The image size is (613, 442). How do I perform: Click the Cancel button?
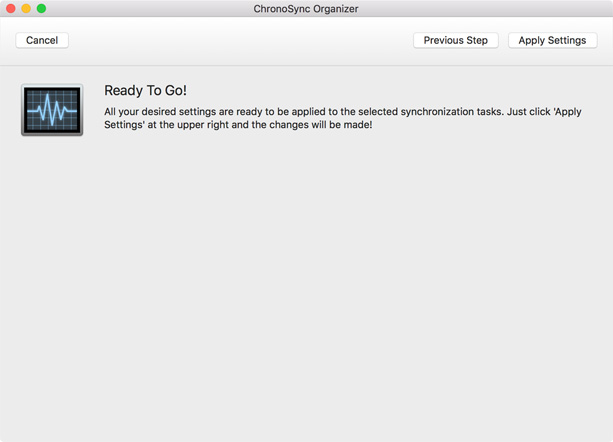(42, 40)
